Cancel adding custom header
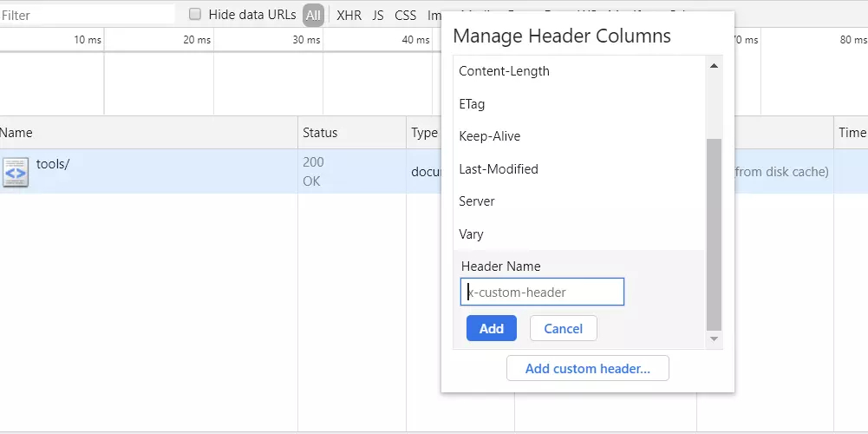Screen dimensions: 868x434 tap(563, 328)
